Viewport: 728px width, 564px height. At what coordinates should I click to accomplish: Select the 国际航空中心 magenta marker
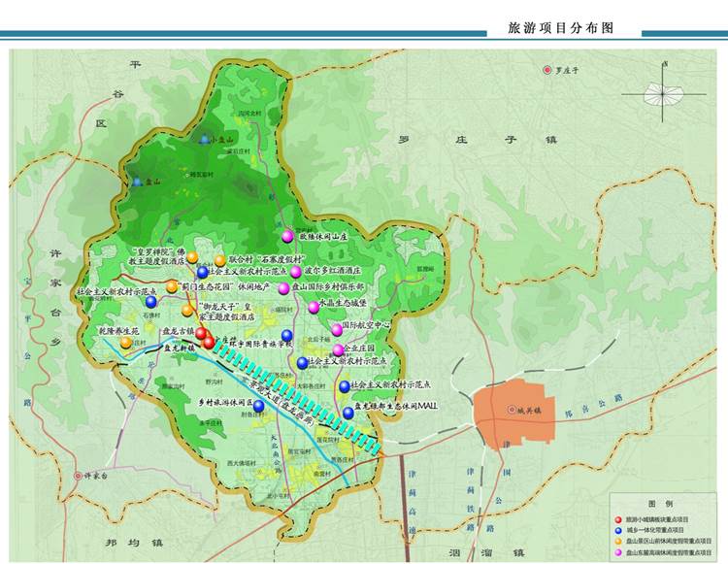click(337, 330)
